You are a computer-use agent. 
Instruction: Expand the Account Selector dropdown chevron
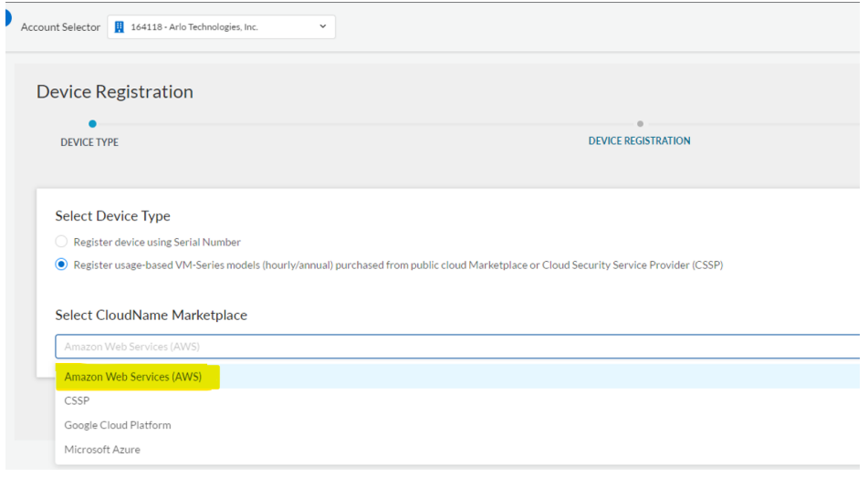[323, 27]
